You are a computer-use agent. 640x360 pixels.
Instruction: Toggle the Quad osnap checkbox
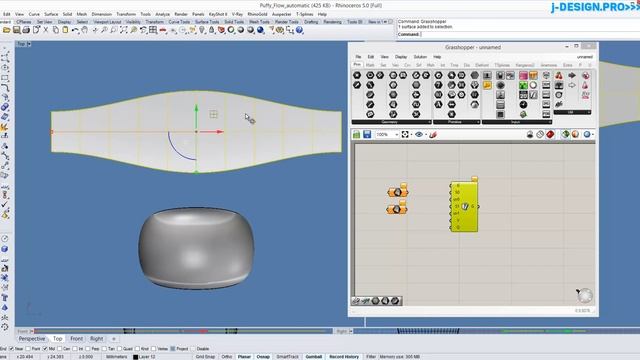[119, 349]
